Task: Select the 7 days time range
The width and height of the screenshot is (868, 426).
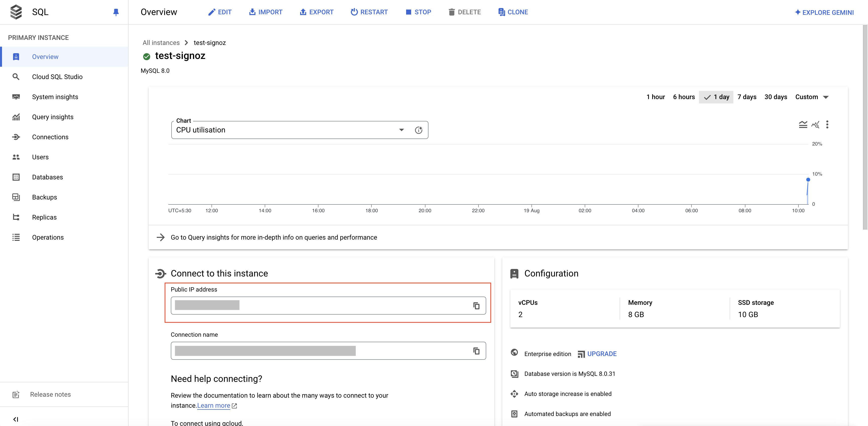Action: tap(747, 97)
